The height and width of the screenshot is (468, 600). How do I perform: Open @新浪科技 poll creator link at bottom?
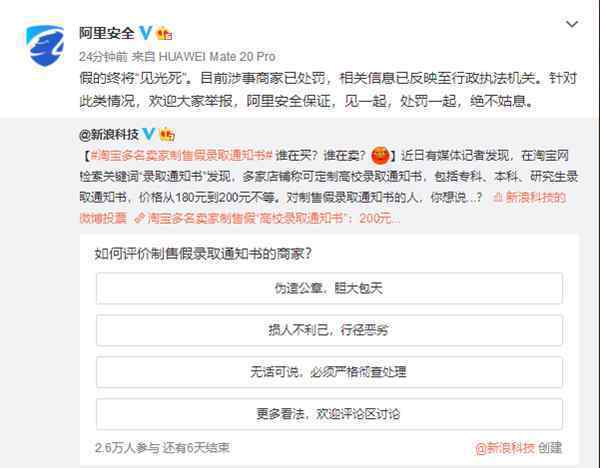point(505,448)
